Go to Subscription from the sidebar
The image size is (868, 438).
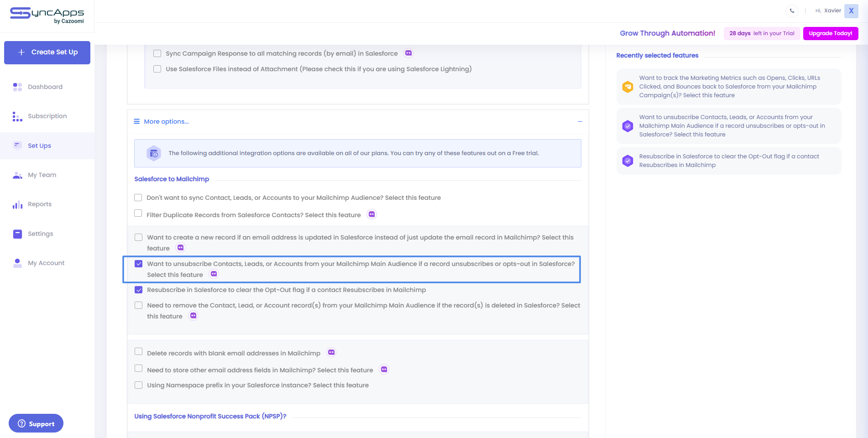17,116
